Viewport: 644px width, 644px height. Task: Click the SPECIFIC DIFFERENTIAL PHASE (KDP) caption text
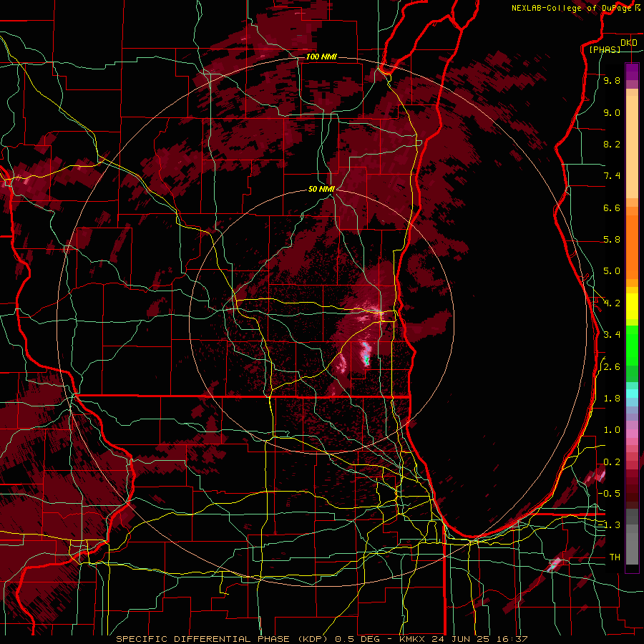click(x=223, y=639)
